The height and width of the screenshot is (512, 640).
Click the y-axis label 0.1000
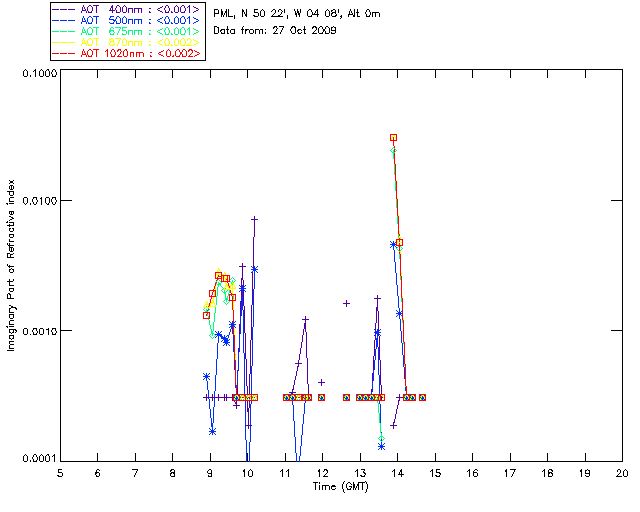[x=39, y=73]
